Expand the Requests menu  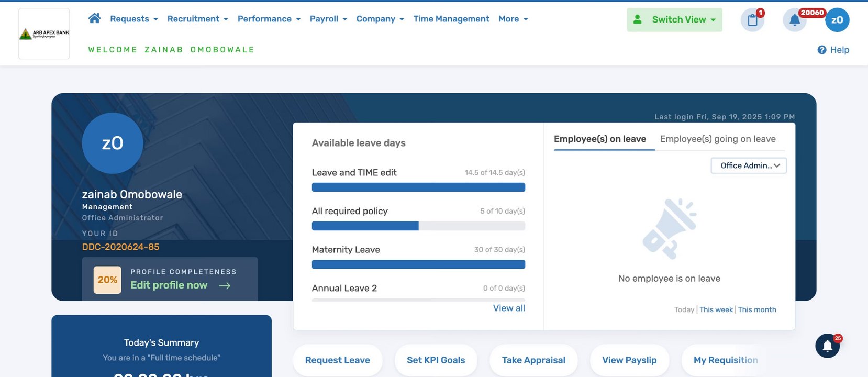[x=134, y=19]
